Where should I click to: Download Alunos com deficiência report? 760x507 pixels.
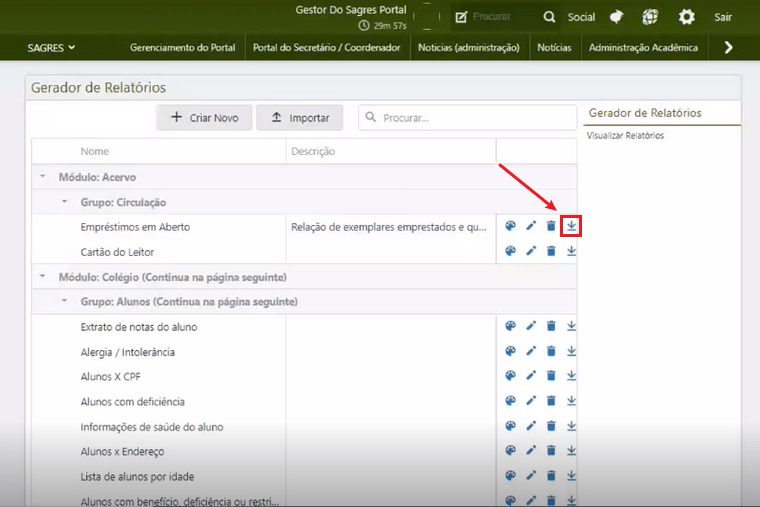tap(571, 401)
